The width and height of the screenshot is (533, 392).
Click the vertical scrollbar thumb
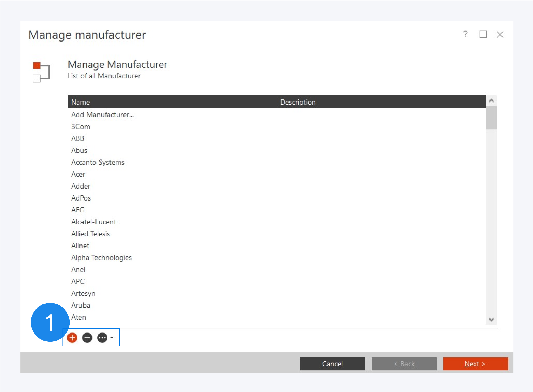coord(491,118)
